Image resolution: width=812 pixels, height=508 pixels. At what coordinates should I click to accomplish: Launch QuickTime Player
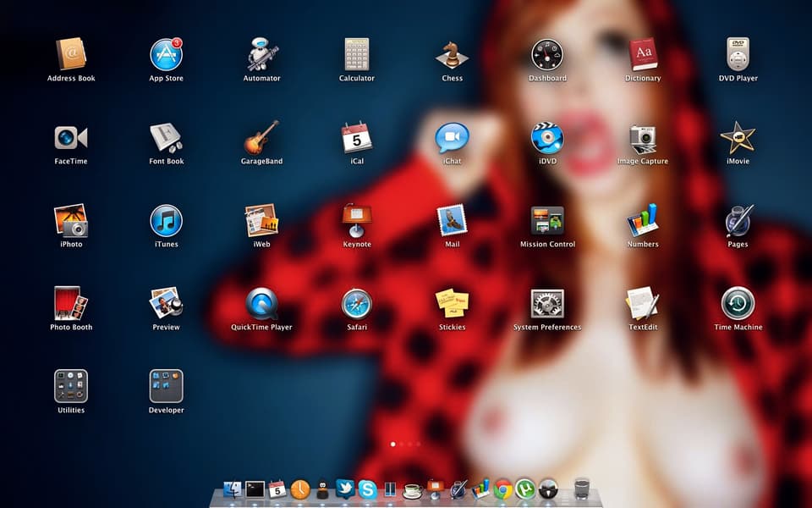click(x=261, y=304)
